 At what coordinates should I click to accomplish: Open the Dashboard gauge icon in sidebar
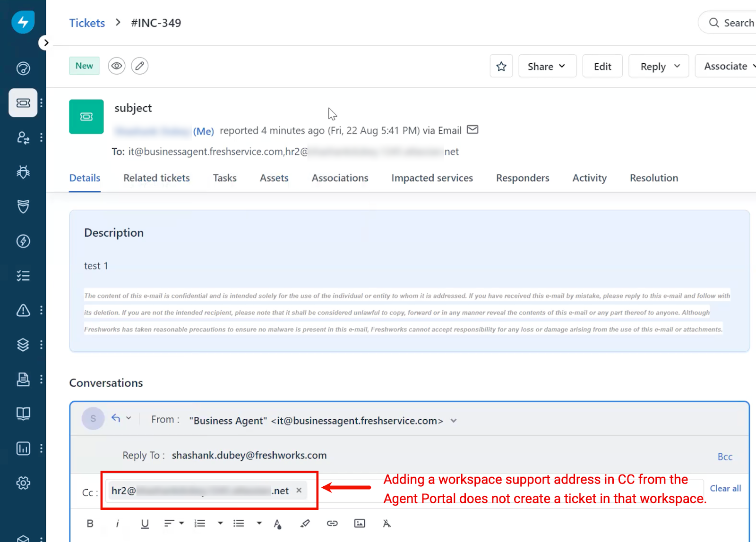coord(23,68)
